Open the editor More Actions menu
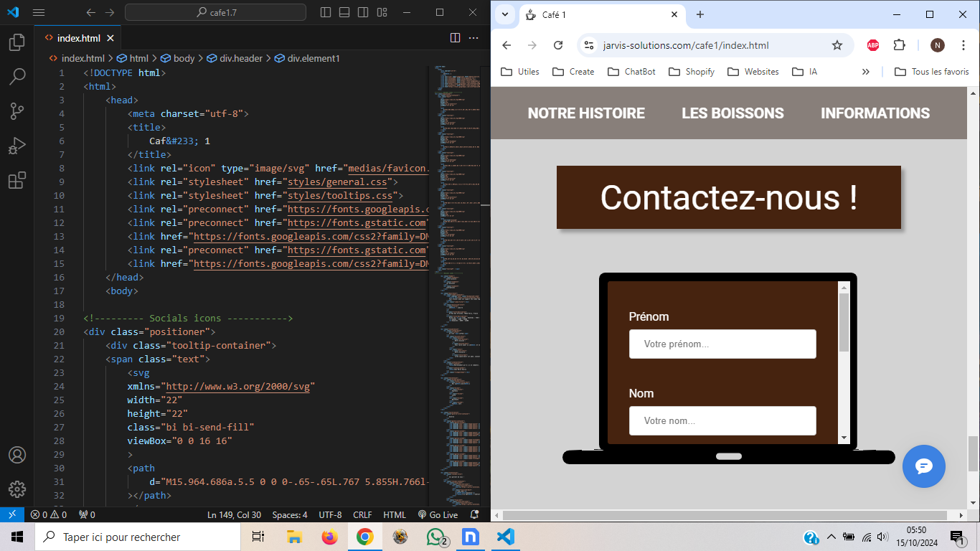980x551 pixels. 473,38
